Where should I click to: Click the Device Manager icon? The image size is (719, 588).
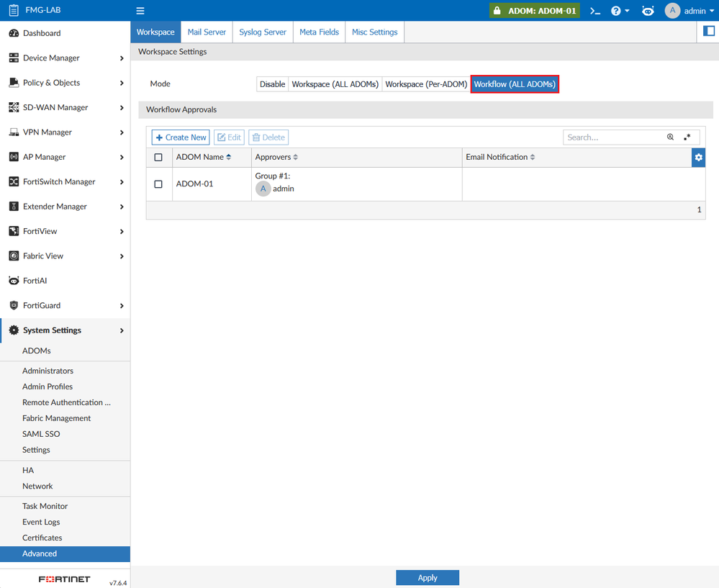[x=14, y=58]
